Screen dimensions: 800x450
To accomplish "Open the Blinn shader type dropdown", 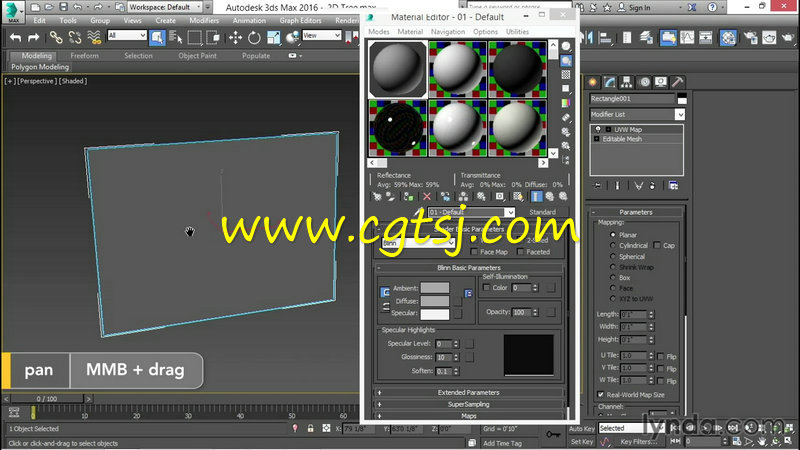I will [418, 243].
